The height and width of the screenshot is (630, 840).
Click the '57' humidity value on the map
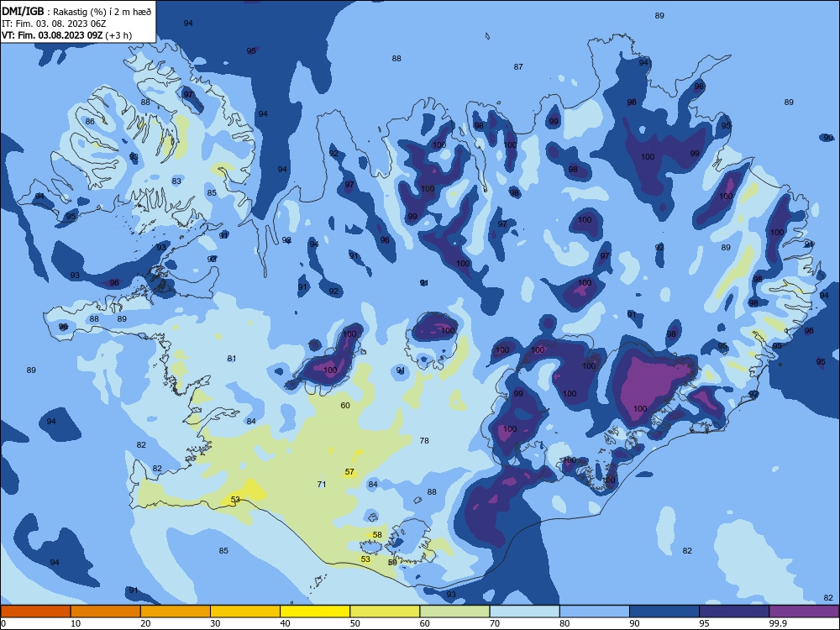tap(349, 472)
